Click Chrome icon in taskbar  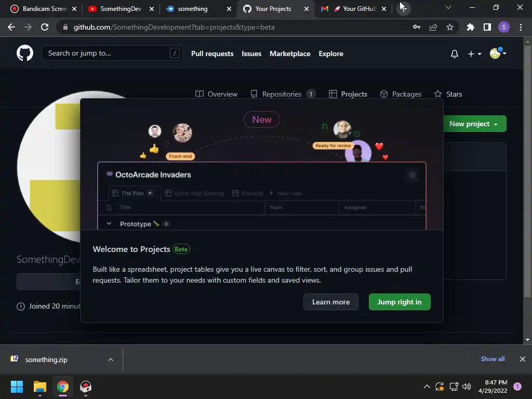tap(63, 387)
